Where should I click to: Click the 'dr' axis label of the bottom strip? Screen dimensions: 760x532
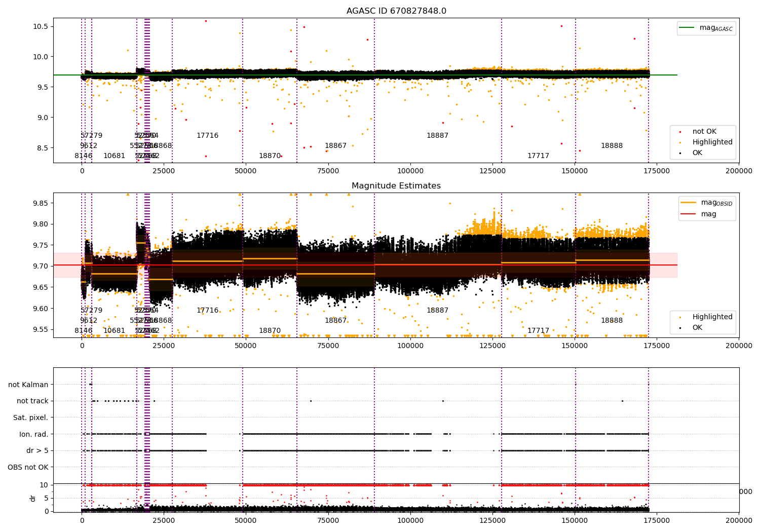pos(33,498)
